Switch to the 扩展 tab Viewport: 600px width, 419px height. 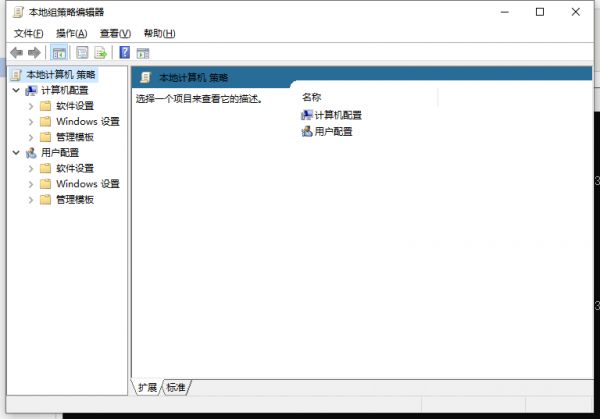[147, 387]
